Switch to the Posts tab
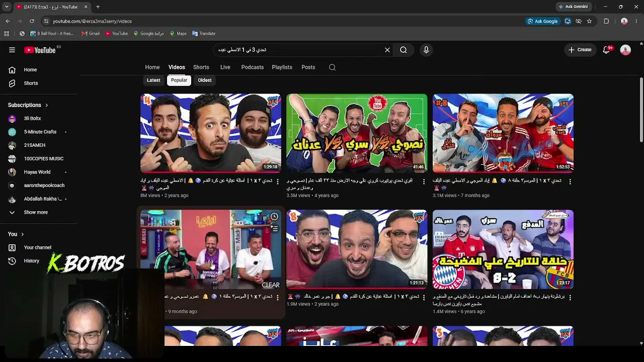Viewport: 644px width, 362px height. tap(308, 67)
